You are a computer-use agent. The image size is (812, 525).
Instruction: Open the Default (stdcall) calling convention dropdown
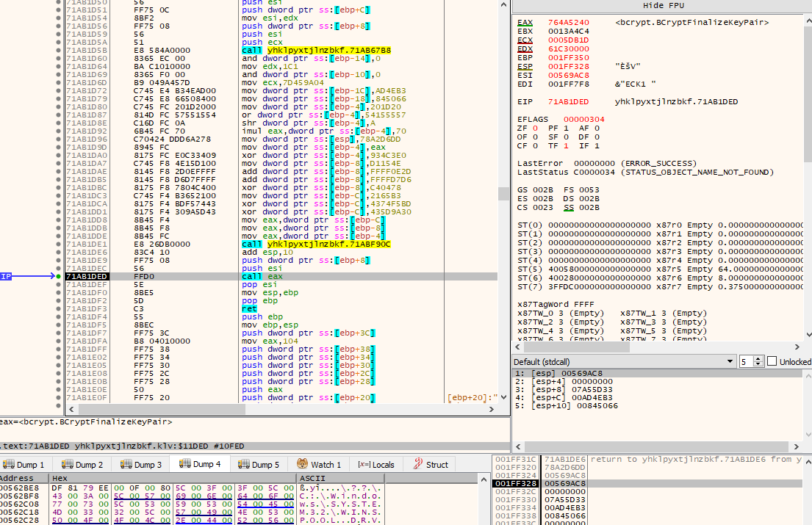pyautogui.click(x=624, y=361)
